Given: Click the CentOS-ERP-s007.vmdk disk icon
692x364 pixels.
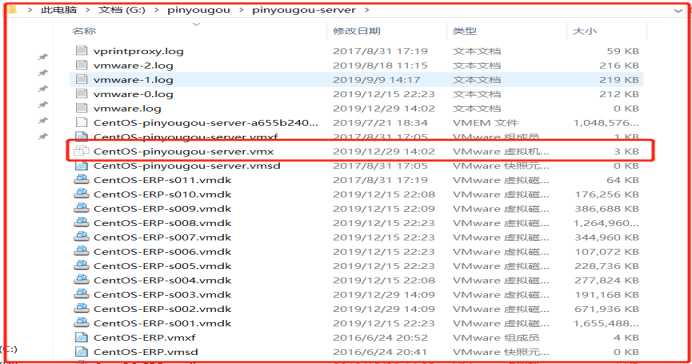Looking at the screenshot, I should (82, 237).
